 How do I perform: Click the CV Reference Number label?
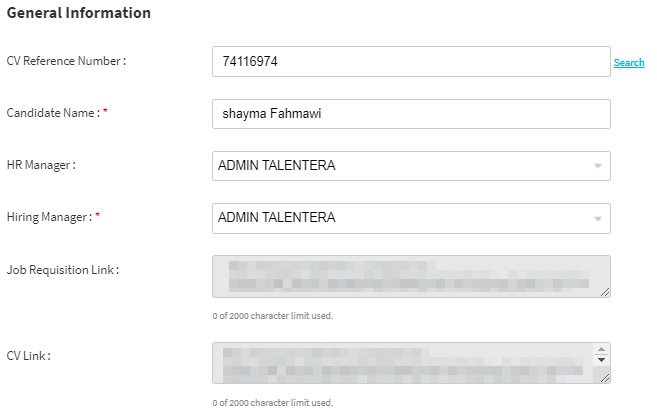pos(67,61)
